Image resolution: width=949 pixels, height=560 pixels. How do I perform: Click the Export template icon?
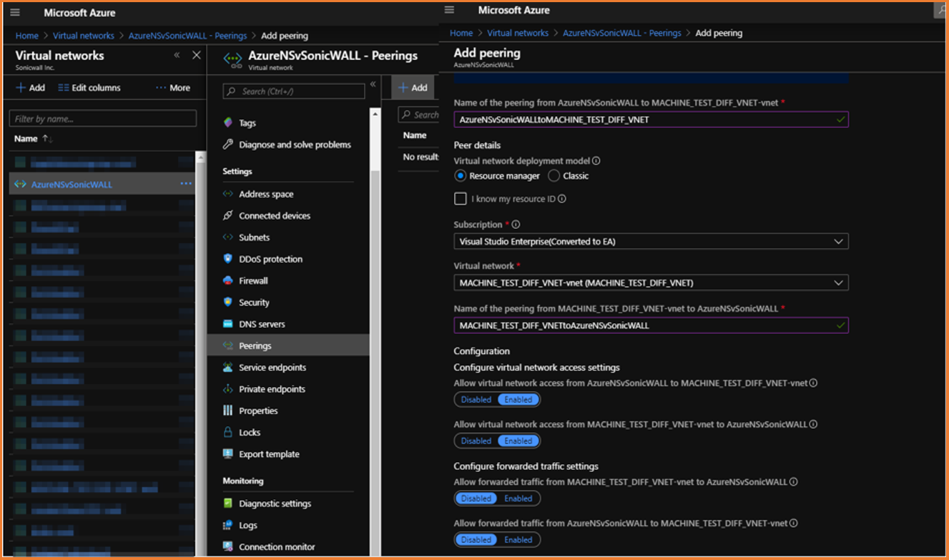coord(228,453)
